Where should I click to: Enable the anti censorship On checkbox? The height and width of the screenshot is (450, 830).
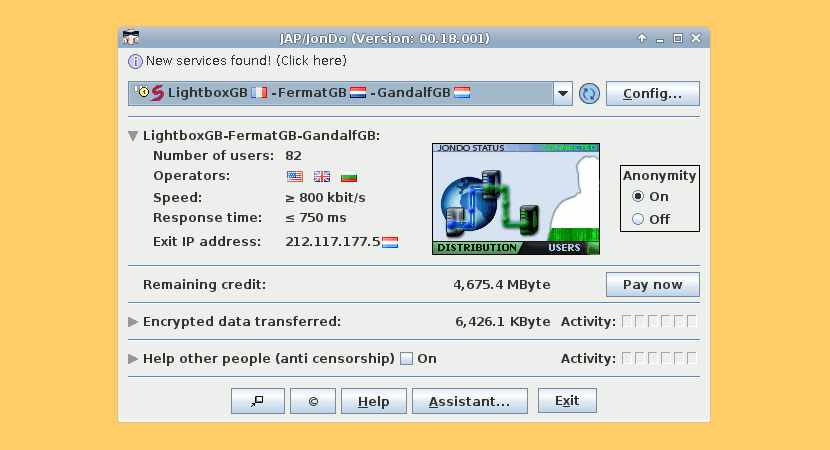pyautogui.click(x=407, y=359)
